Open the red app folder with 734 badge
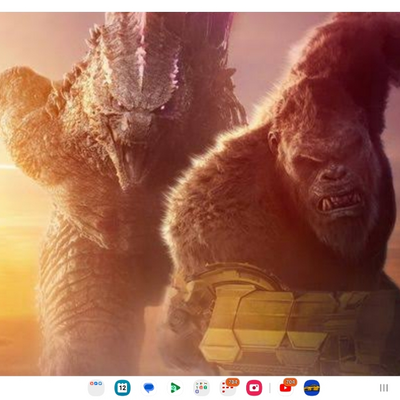The image size is (400, 400). click(229, 387)
